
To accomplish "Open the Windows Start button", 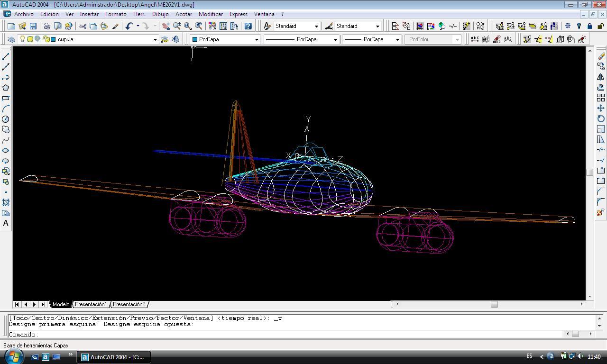I will pos(13,356).
